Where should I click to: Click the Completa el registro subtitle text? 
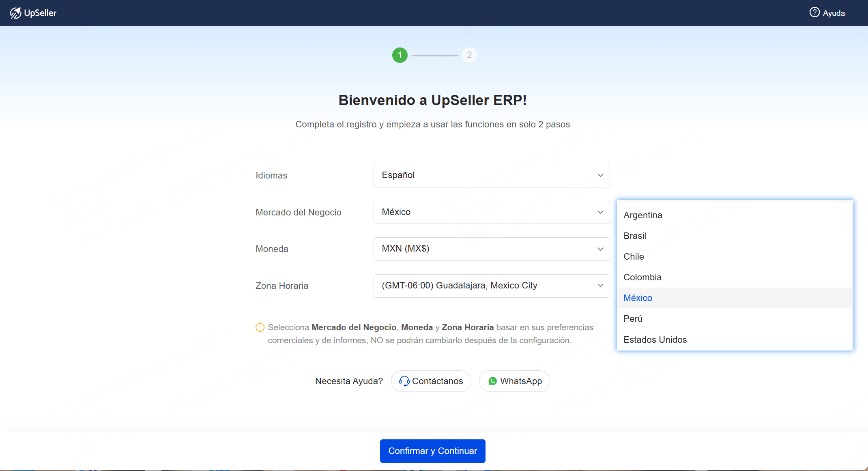pos(433,124)
